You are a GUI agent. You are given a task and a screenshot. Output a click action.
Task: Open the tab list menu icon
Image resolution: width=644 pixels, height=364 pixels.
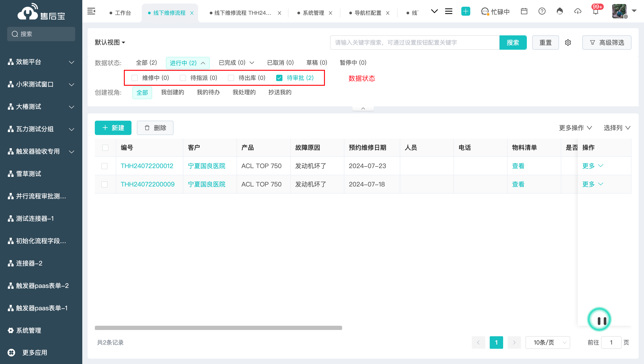tap(449, 11)
